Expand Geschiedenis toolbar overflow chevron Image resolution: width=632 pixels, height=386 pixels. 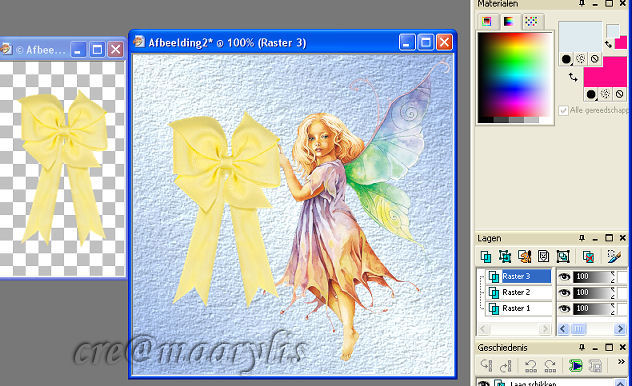[x=621, y=362]
